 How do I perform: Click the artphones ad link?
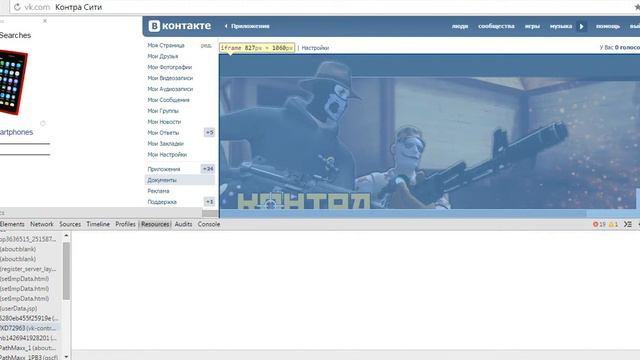pos(16,132)
